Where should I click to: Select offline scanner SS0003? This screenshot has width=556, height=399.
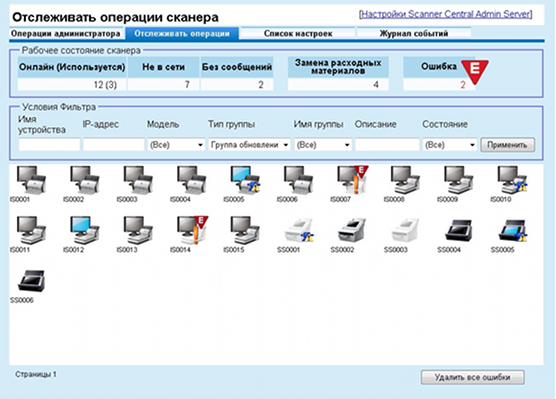pos(405,230)
